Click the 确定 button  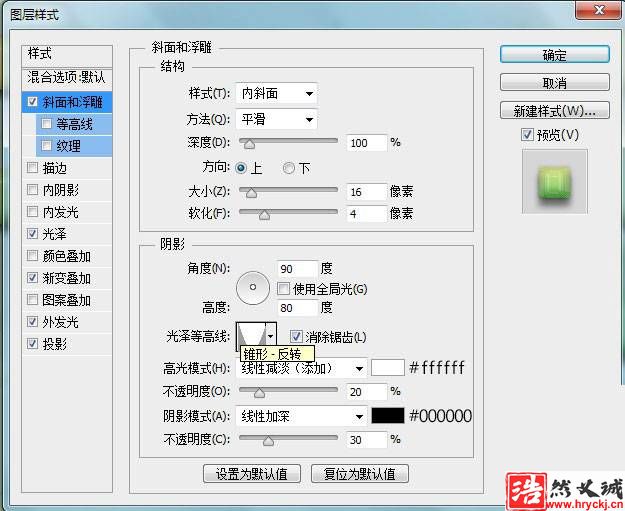(554, 55)
